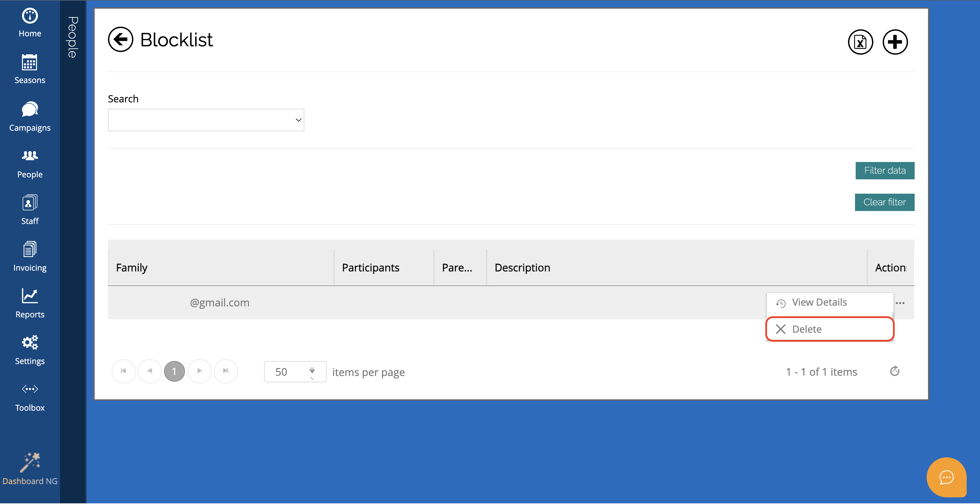Open Seasons from the sidebar
Image resolution: width=980 pixels, height=504 pixels.
pyautogui.click(x=30, y=69)
